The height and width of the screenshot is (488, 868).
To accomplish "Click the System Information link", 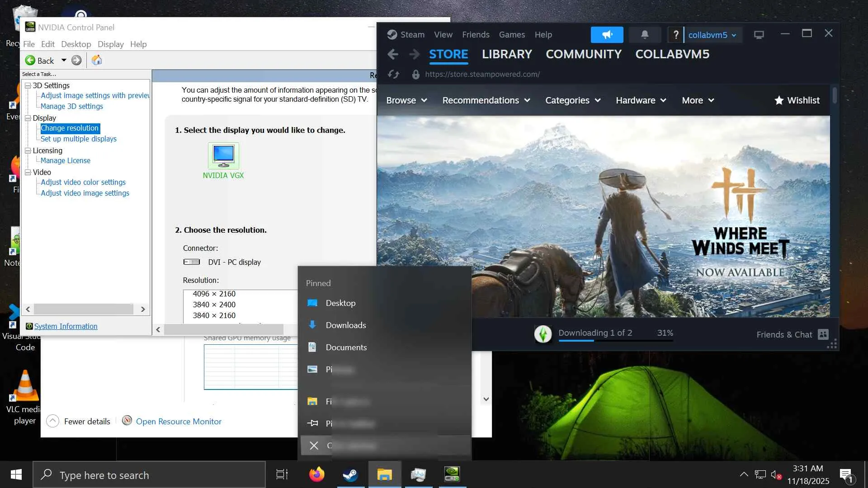I will pos(66,326).
